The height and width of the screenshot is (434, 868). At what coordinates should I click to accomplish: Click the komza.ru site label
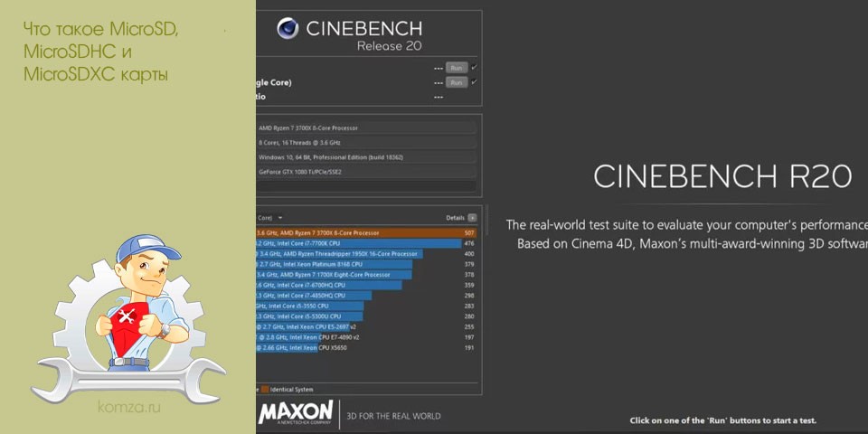pyautogui.click(x=129, y=408)
